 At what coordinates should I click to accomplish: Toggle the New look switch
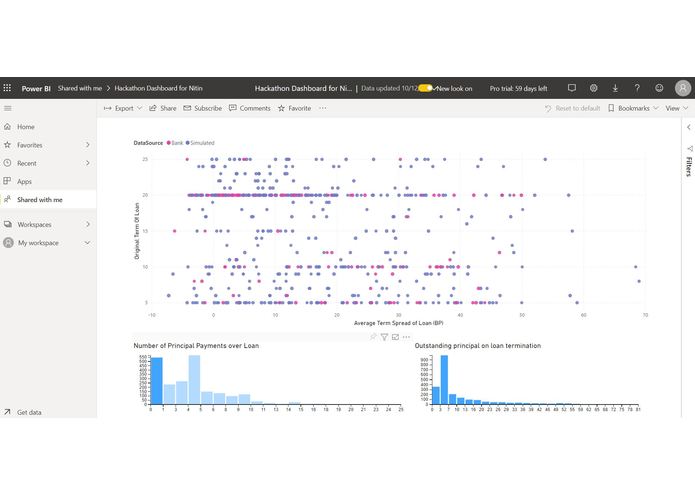[426, 88]
